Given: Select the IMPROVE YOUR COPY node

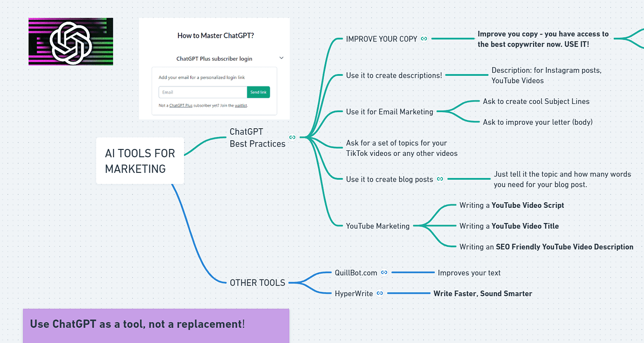Looking at the screenshot, I should click(381, 39).
